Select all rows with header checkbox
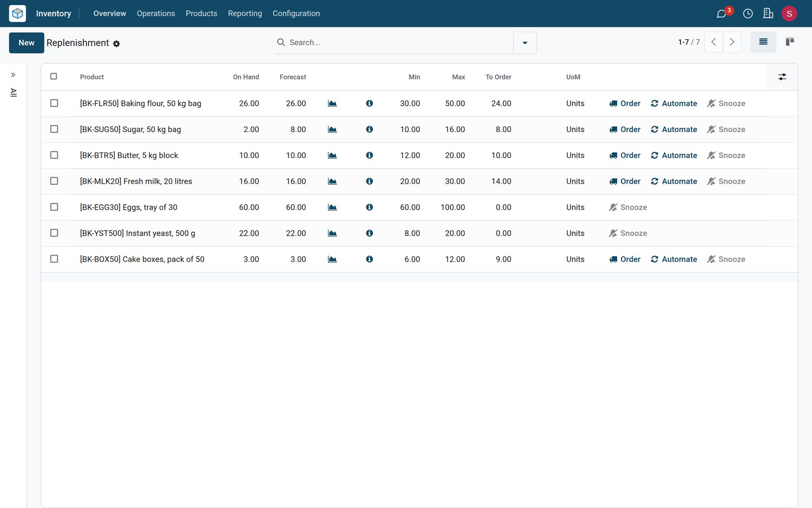 54,76
